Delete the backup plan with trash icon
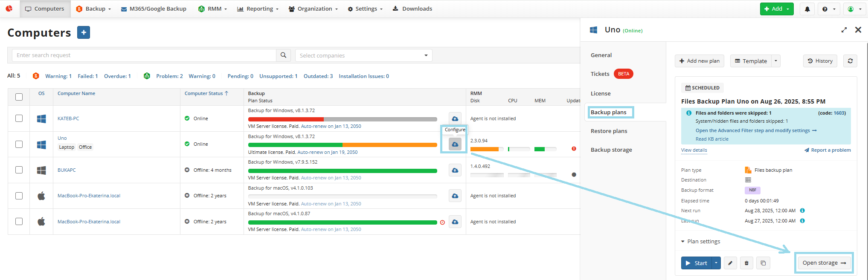The image size is (868, 280). point(746,263)
